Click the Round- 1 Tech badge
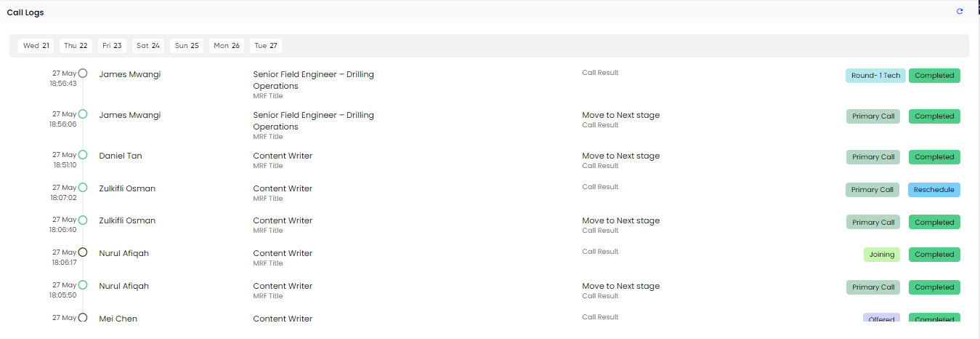Screen dimensions: 980x339 [875, 76]
